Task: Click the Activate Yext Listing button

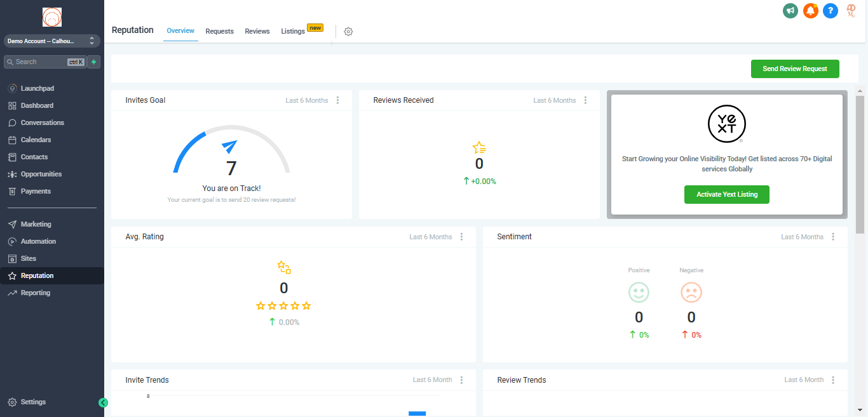Action: (x=726, y=194)
